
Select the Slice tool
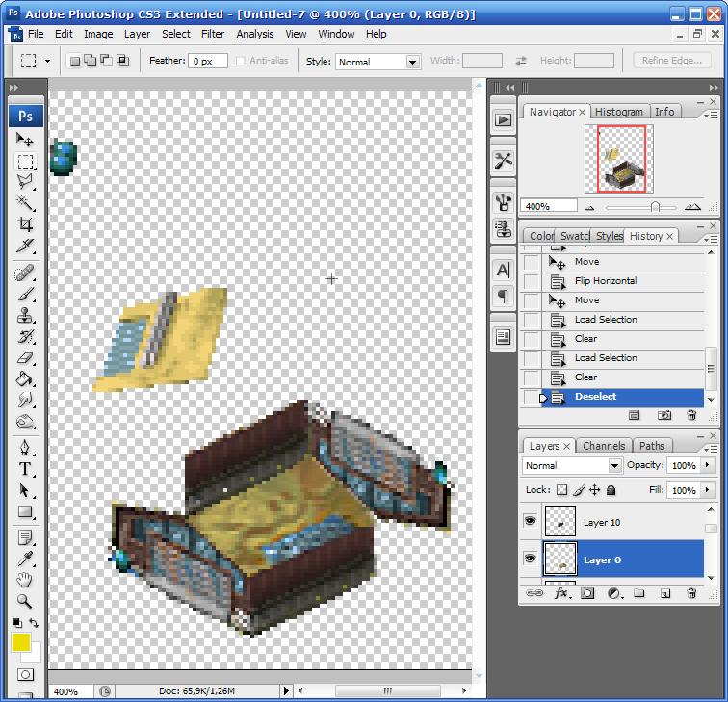tap(25, 246)
